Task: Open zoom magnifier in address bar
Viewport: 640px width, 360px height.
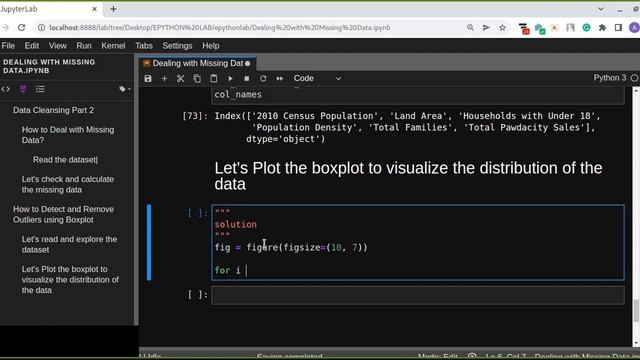Action: (470, 27)
